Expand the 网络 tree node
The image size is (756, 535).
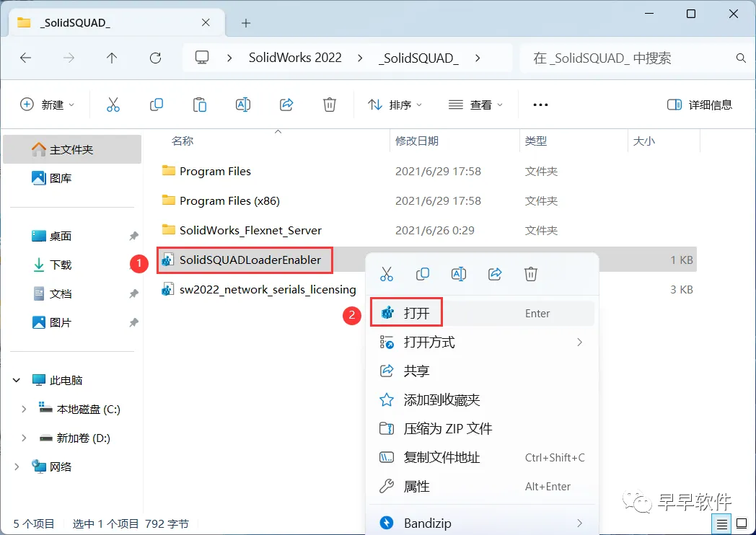coord(17,467)
